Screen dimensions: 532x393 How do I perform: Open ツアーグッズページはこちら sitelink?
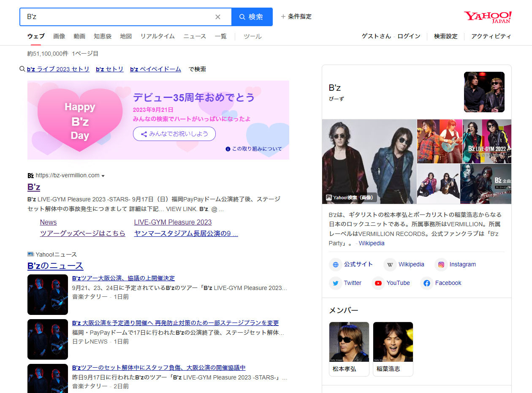click(83, 233)
